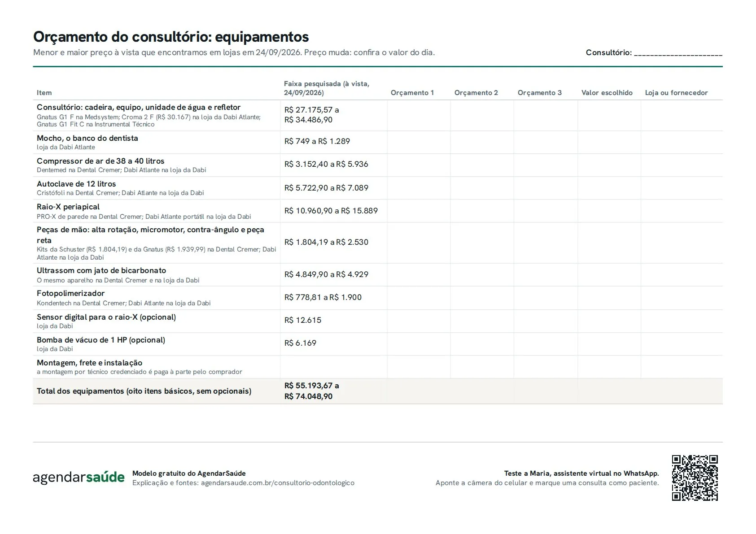Open the agendarsaude.com.br/consultorio-odontologico link
The height and width of the screenshot is (534, 756).
(x=278, y=483)
